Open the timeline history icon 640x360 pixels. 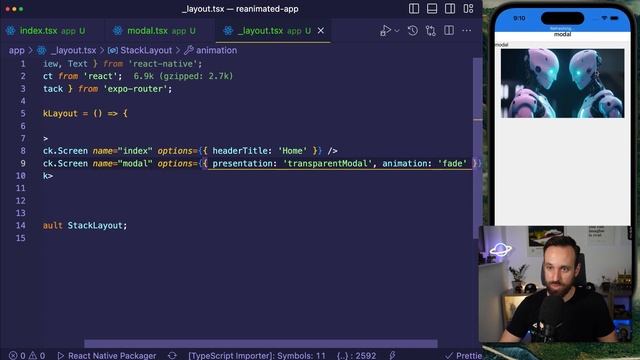tap(413, 31)
